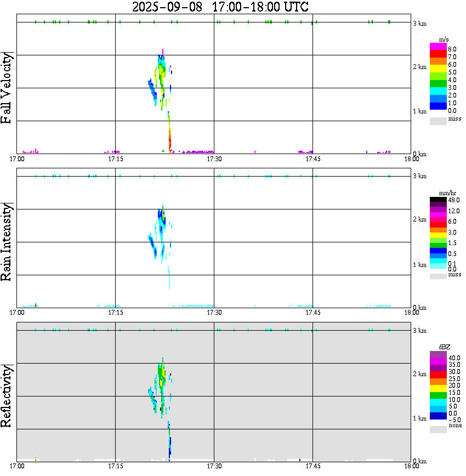Click the orange 20.0 dBZ legend swatch
Viewport: 466px width, 476px height.
click(x=438, y=382)
